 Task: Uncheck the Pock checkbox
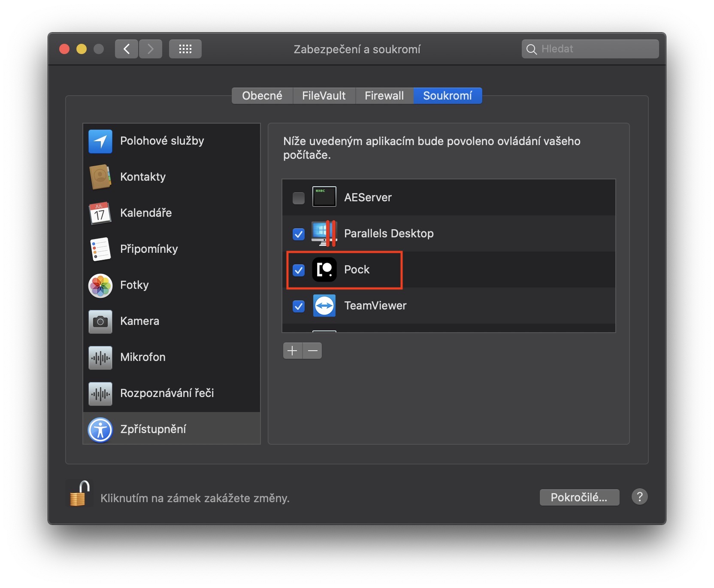299,270
